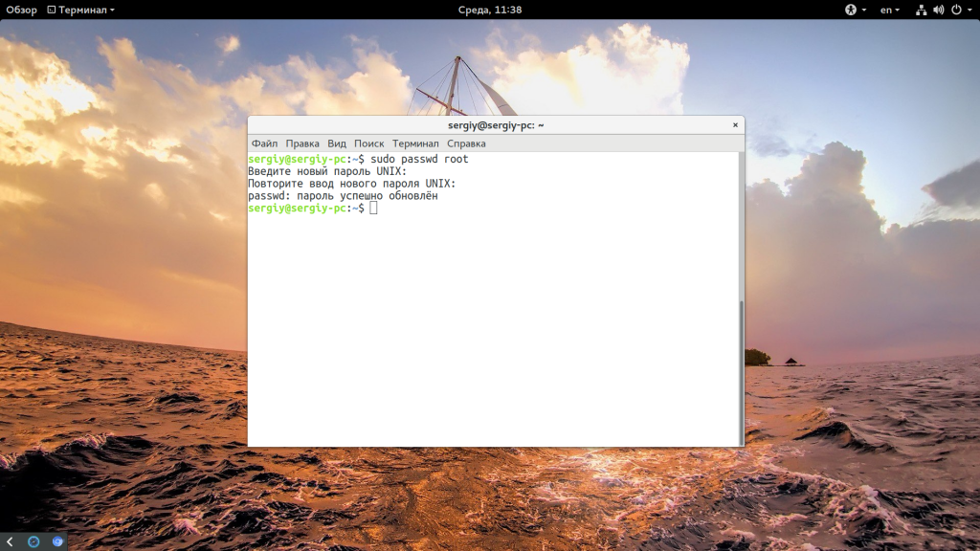This screenshot has width=980, height=551.
Task: Expand the system menu dropdown arrow
Action: click(969, 10)
